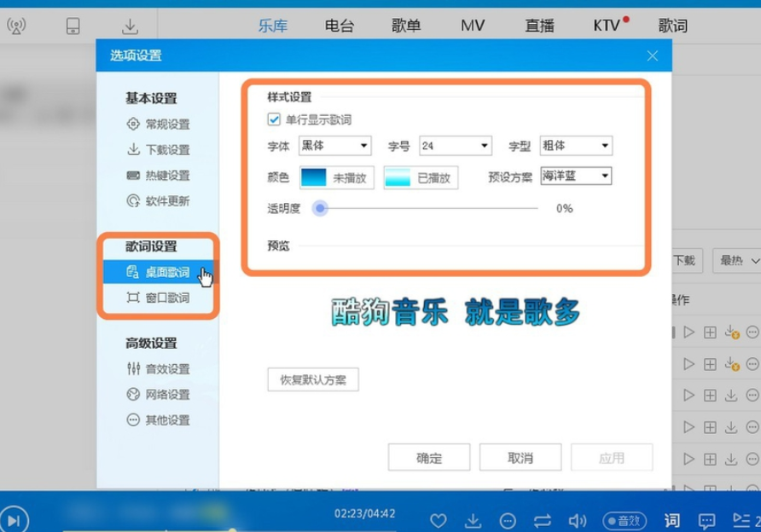
Task: Download current song from player bar
Action: (473, 521)
